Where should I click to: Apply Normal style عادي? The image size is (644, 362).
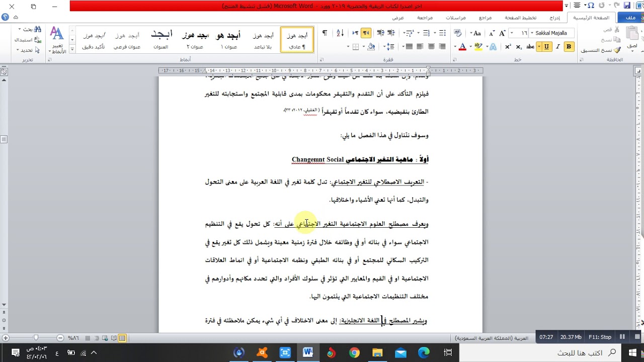pos(297,40)
